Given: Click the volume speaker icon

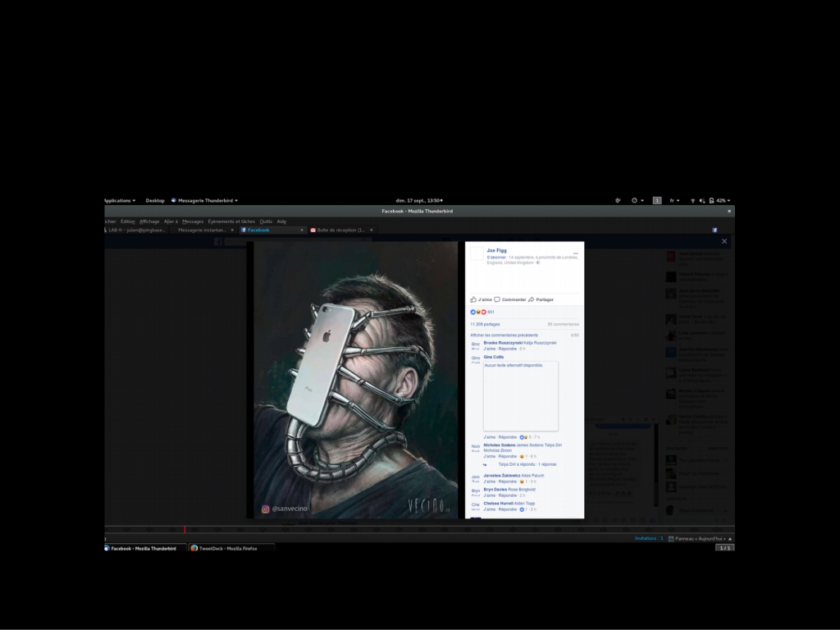Looking at the screenshot, I should (702, 200).
